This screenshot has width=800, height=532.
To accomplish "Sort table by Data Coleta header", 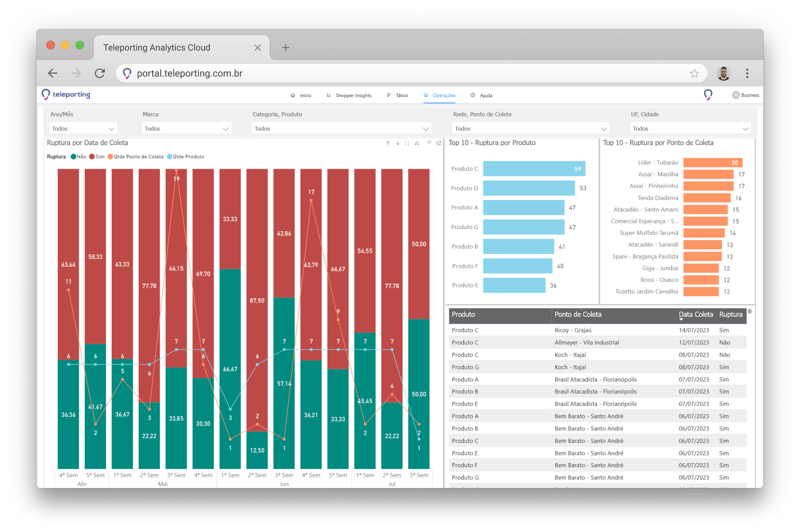I will click(x=695, y=314).
